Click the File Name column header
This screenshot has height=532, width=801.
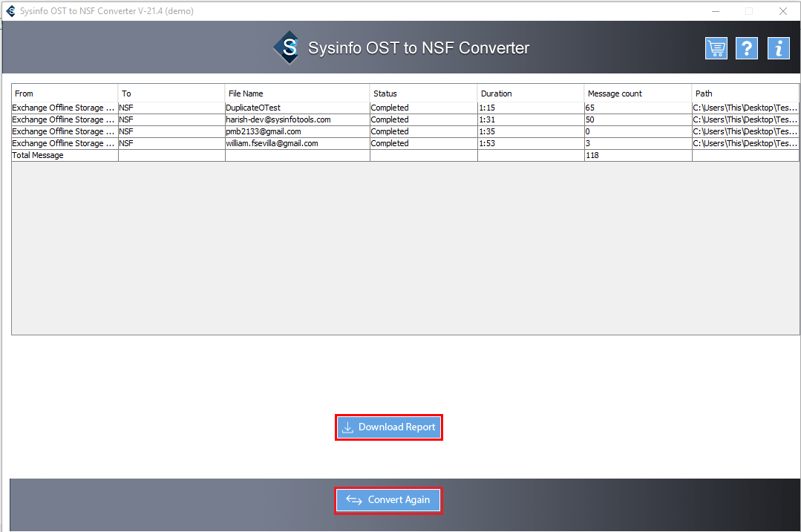(x=297, y=93)
